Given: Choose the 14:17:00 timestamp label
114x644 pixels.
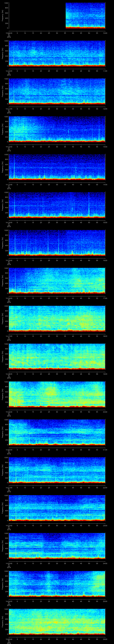Looking at the screenshot, I should click(9, 336).
